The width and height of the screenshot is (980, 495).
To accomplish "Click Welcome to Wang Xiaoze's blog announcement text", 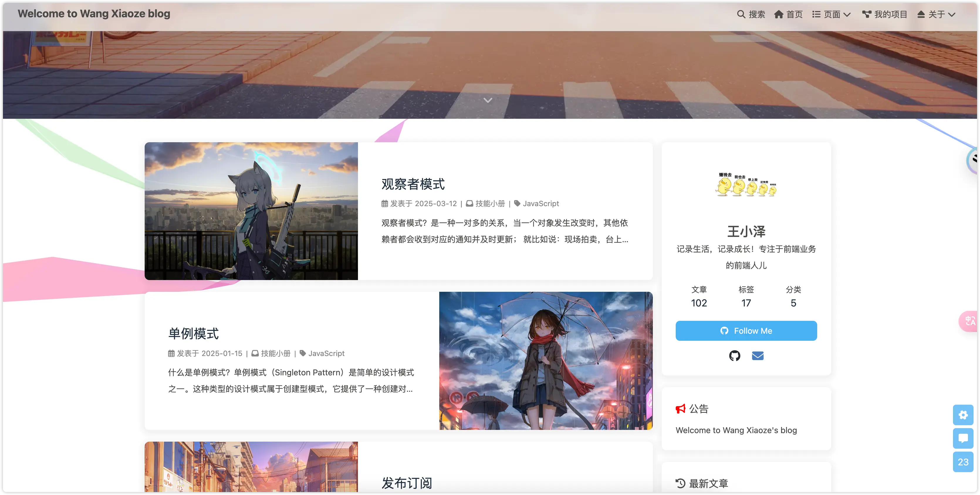I will click(736, 430).
